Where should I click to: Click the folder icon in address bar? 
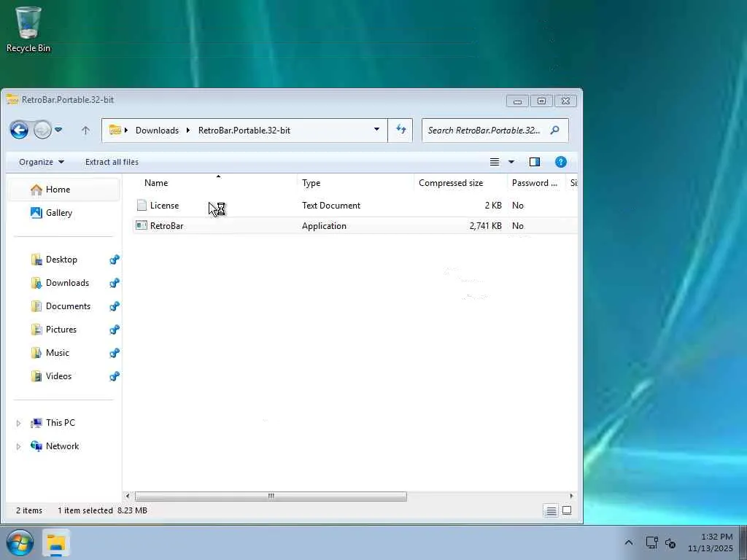115,130
